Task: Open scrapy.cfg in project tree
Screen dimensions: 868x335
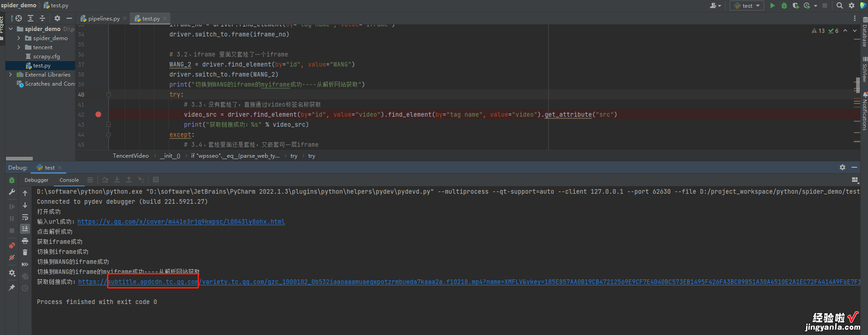Action: pos(46,57)
